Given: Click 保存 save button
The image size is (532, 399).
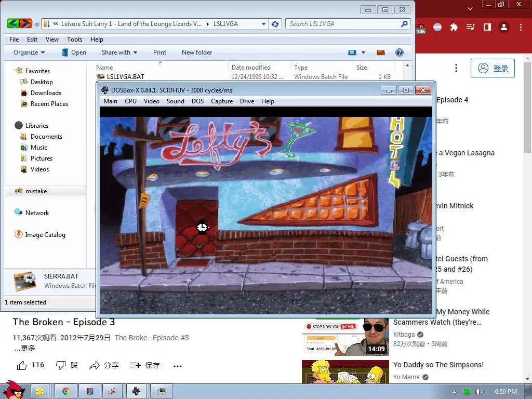Looking at the screenshot, I should (x=145, y=365).
